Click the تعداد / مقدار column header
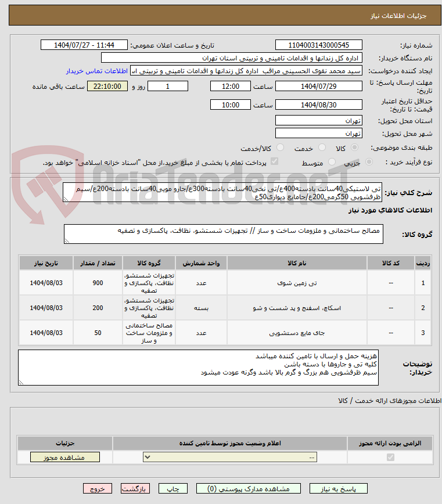 [98, 263]
